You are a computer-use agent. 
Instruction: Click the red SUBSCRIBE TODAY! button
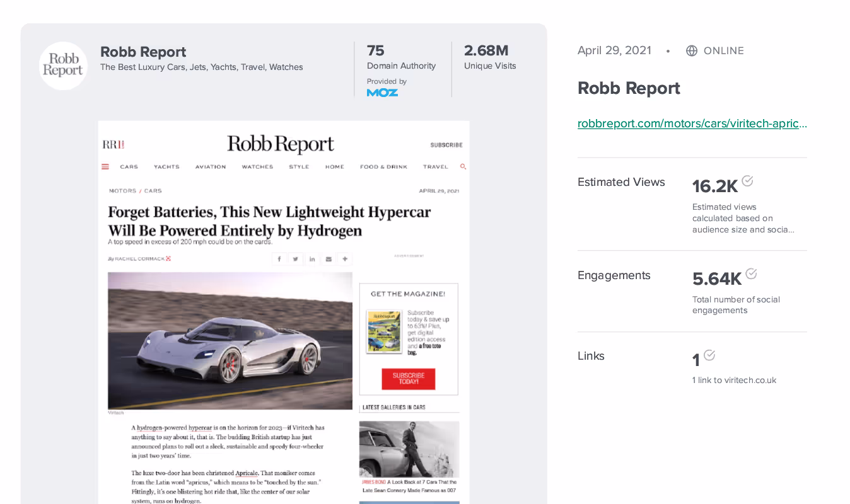point(408,379)
